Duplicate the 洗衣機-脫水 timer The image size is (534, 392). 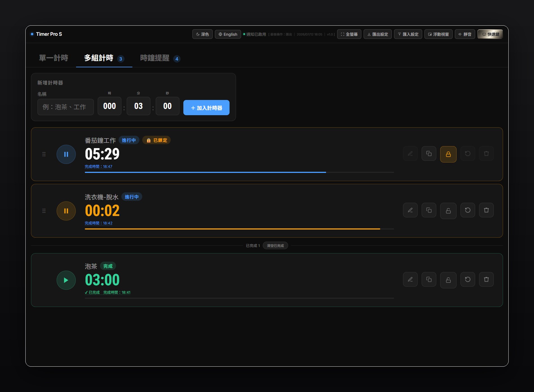pos(429,210)
